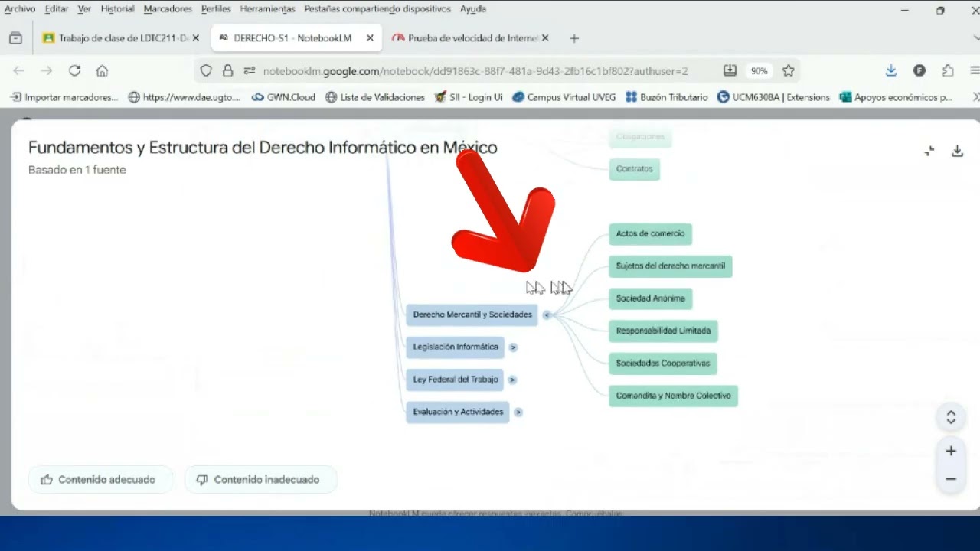The width and height of the screenshot is (980, 551).
Task: Open the Firefox View tab list icon
Action: (15, 38)
